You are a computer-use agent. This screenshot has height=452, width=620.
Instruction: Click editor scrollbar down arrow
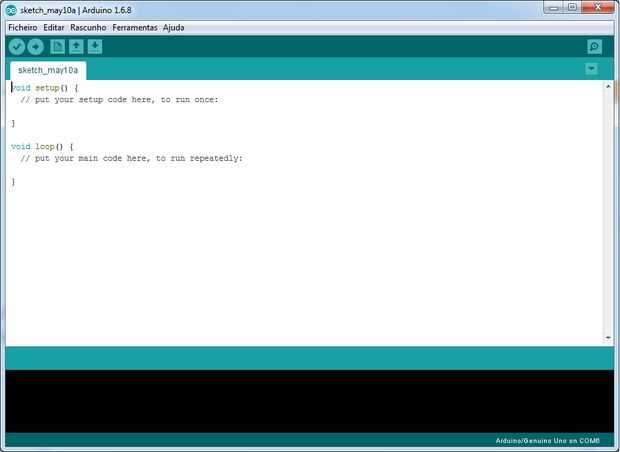point(608,338)
